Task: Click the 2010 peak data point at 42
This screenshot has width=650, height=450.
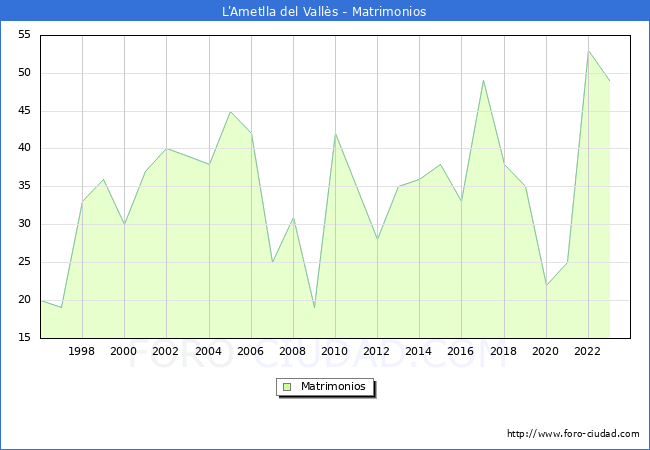Action: pyautogui.click(x=336, y=134)
